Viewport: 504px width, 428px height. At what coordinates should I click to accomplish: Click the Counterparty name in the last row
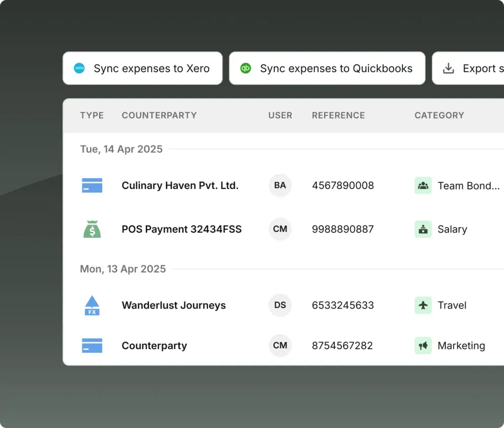tap(154, 346)
